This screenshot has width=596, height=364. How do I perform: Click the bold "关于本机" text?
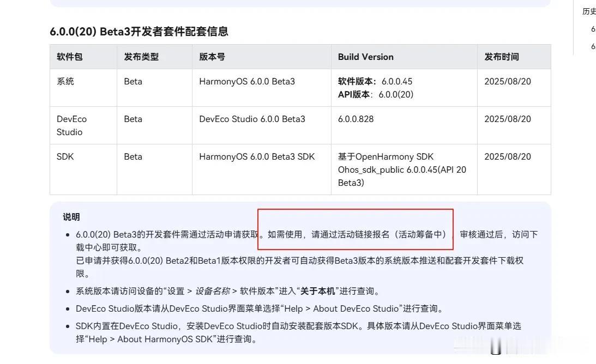pyautogui.click(x=318, y=291)
